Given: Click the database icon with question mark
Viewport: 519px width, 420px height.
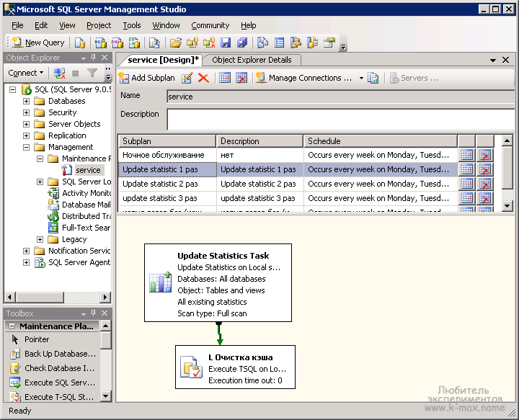Looking at the screenshot, I should coord(192,43).
